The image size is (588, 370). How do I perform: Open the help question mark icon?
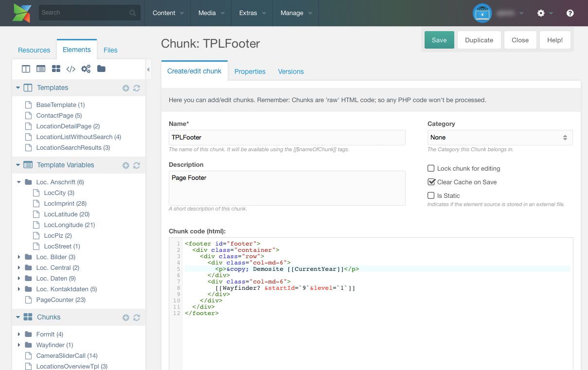(570, 13)
